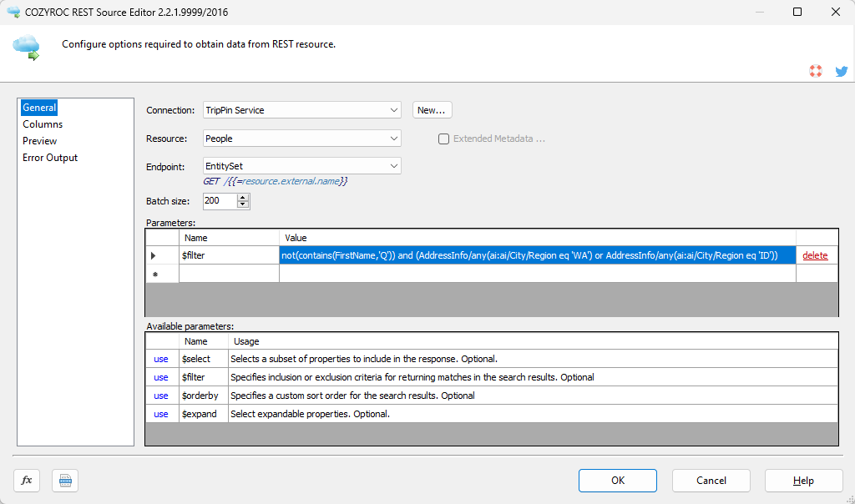Open the Connection dropdown showing TripPin Service
Screen dimensions: 855x504
302,110
